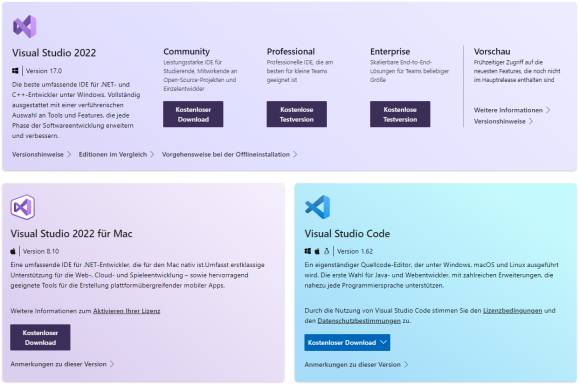This screenshot has width=580, height=384.
Task: Click the Visual Studio for Mac logo
Action: click(23, 207)
